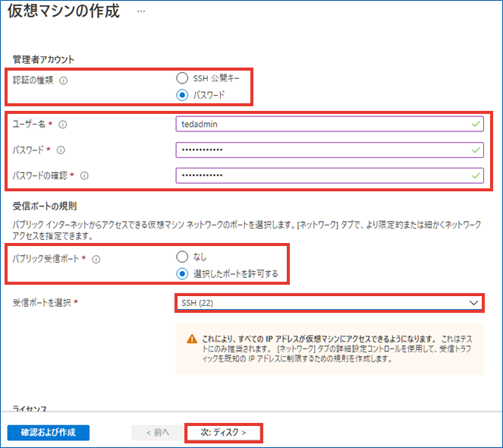Click the 仮想マシンの作成 page title
This screenshot has width=503, height=448.
click(64, 11)
